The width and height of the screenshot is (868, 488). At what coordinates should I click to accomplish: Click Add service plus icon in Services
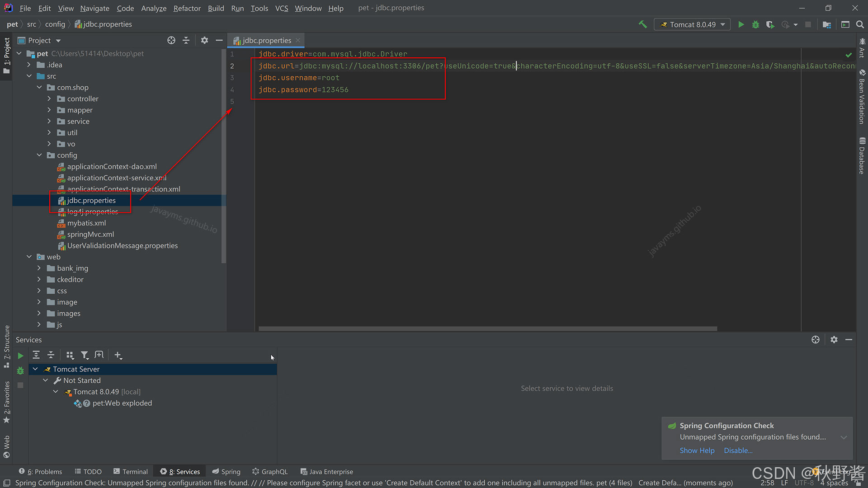click(x=118, y=355)
